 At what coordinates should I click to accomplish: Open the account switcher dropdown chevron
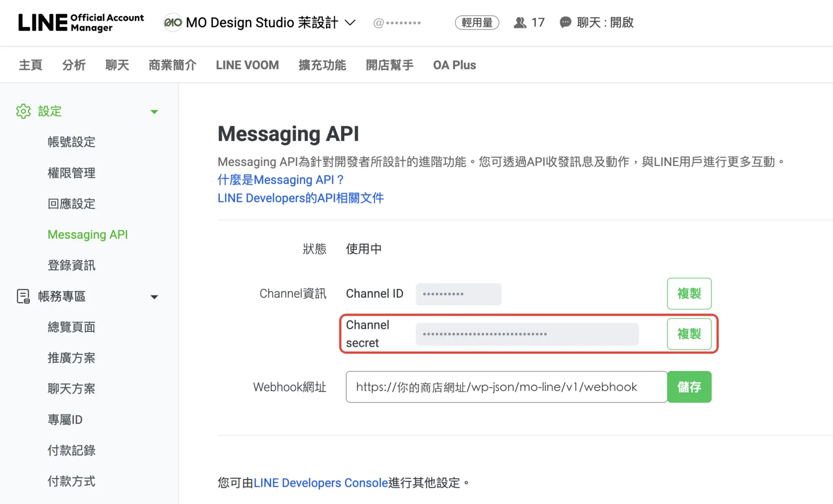350,22
